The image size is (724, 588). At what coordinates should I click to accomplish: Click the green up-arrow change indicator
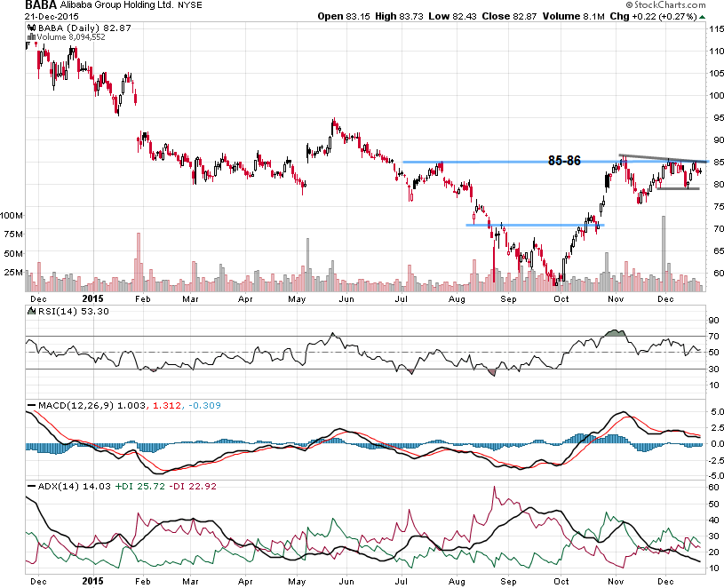pyautogui.click(x=703, y=17)
